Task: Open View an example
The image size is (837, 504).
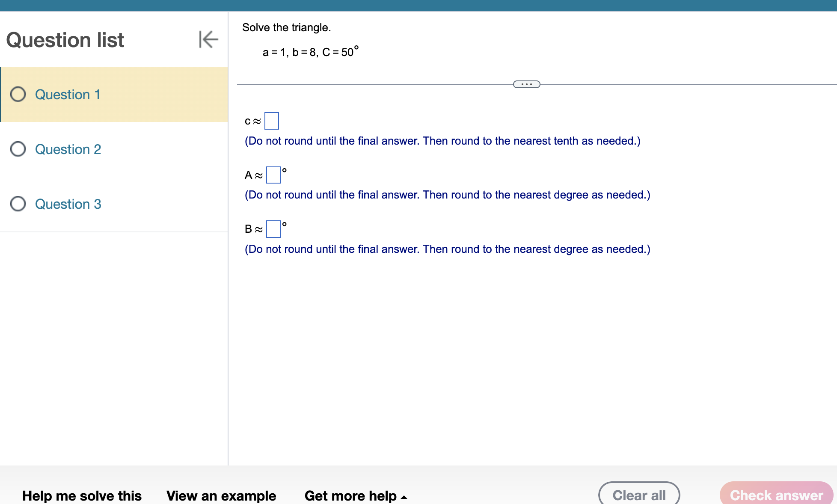Action: point(221,495)
